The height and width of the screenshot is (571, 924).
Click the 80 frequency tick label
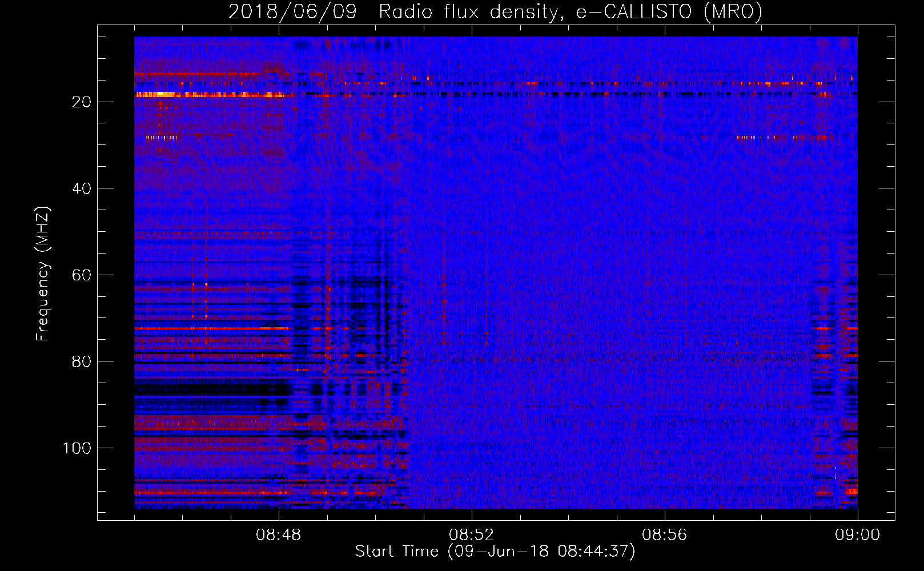(x=82, y=361)
